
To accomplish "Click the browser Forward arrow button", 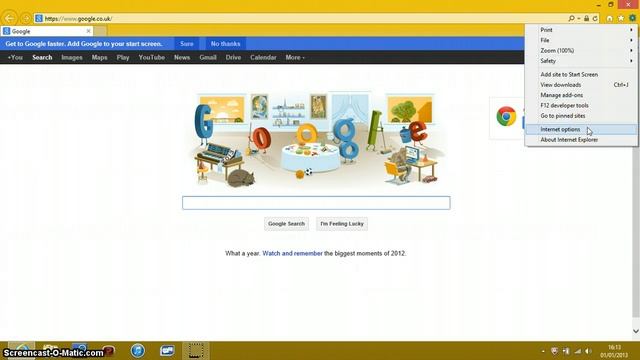I will pyautogui.click(x=25, y=19).
